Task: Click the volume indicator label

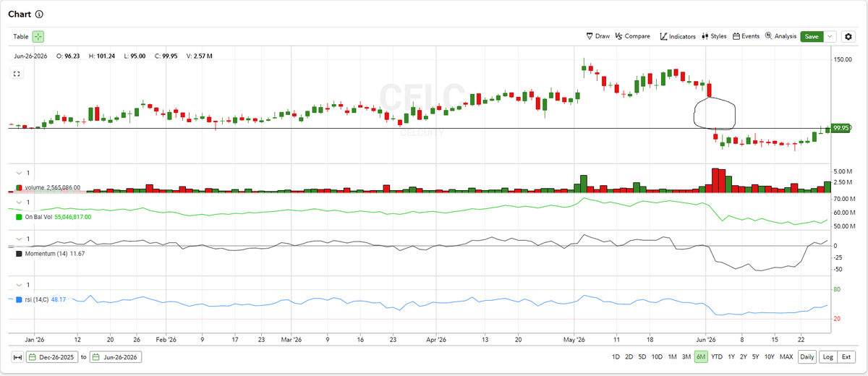Action: point(35,187)
